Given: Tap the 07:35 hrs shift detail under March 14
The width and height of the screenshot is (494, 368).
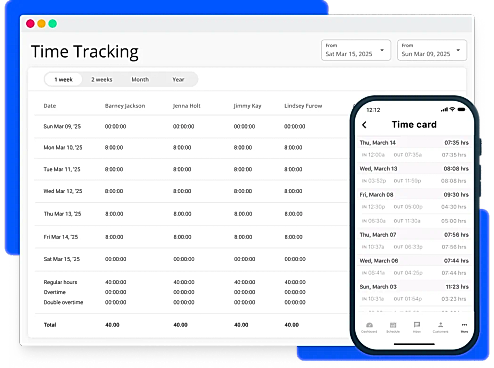Looking at the screenshot, I should (x=414, y=155).
